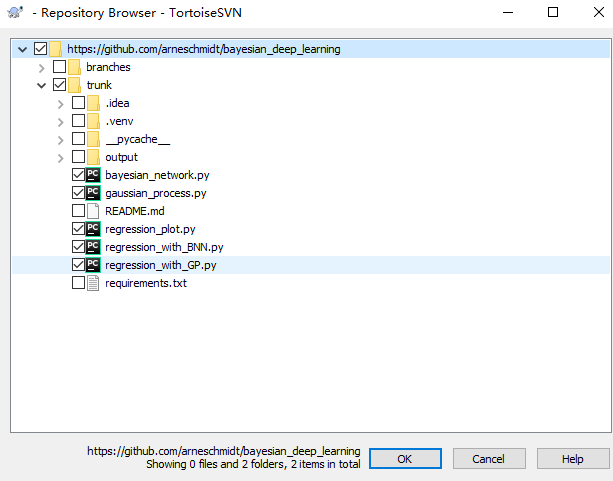Click the PyCharm icon of regression_with_GP.py
613x481 pixels.
(93, 265)
